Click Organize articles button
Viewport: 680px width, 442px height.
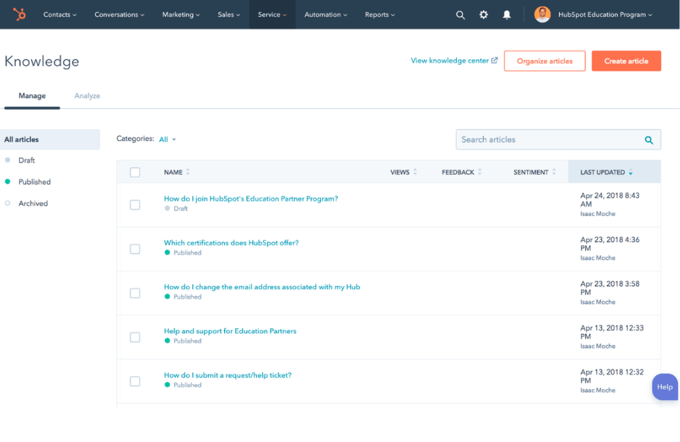(x=545, y=61)
